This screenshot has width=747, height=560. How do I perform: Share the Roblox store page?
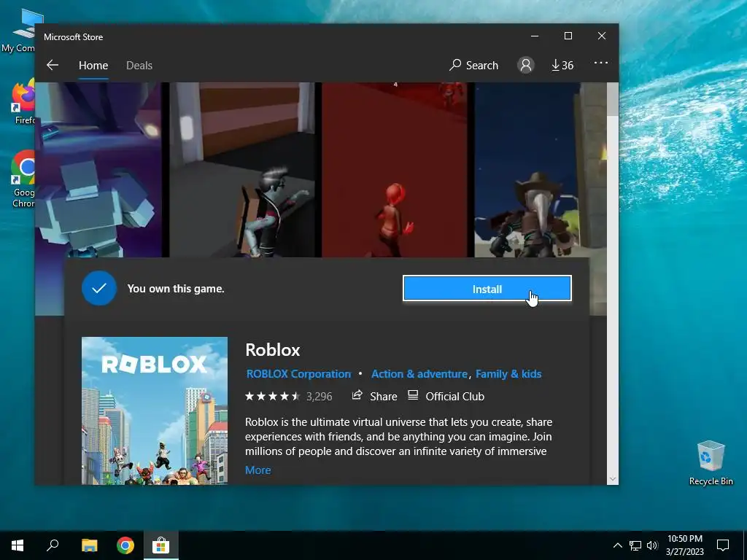tap(374, 396)
